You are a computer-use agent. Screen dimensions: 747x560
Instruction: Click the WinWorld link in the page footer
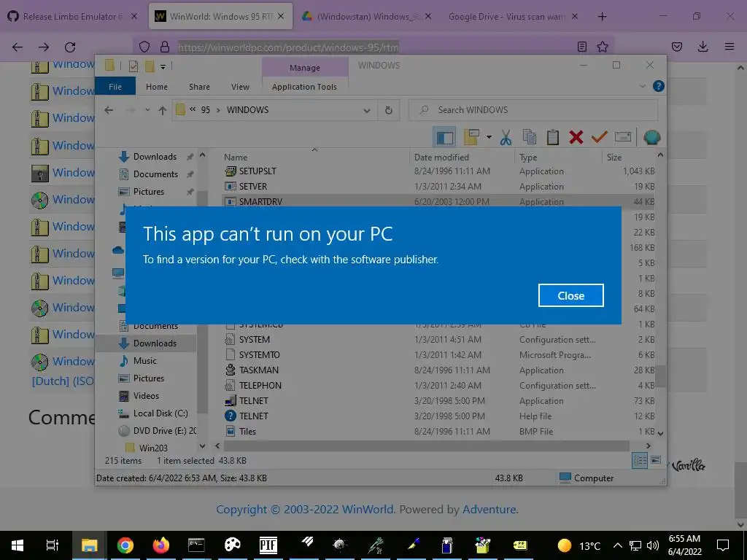(x=368, y=510)
